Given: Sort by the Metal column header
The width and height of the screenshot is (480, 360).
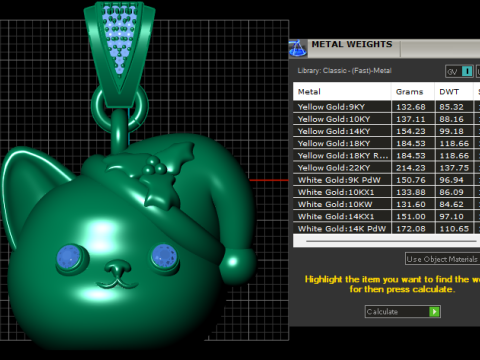Looking at the screenshot, I should (x=342, y=92).
